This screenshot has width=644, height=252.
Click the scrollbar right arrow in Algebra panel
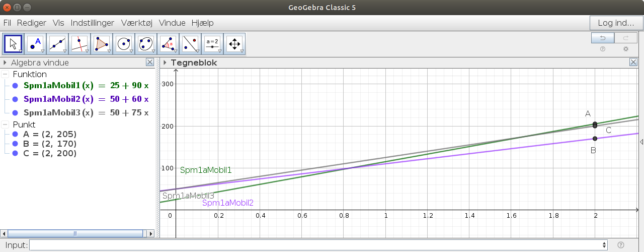(x=150, y=233)
